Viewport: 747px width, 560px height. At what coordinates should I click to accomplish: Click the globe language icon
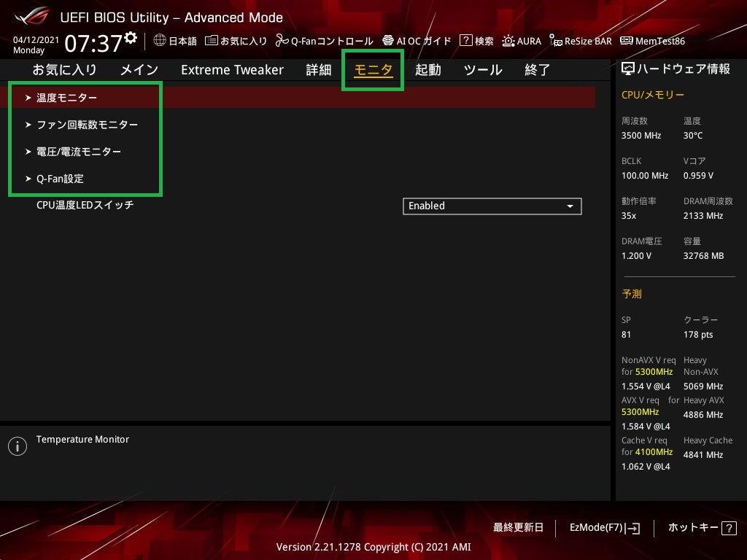coord(160,41)
